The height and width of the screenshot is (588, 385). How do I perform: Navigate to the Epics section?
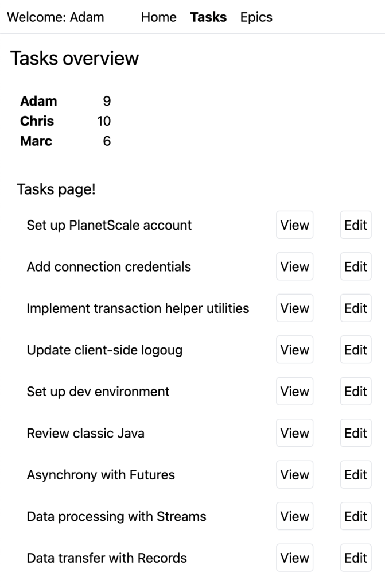[256, 17]
